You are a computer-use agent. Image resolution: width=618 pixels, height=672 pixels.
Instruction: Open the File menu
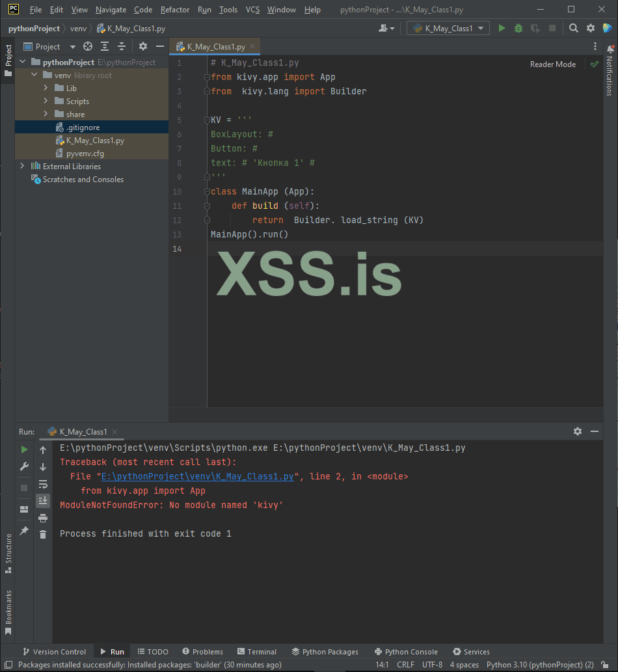coord(36,9)
